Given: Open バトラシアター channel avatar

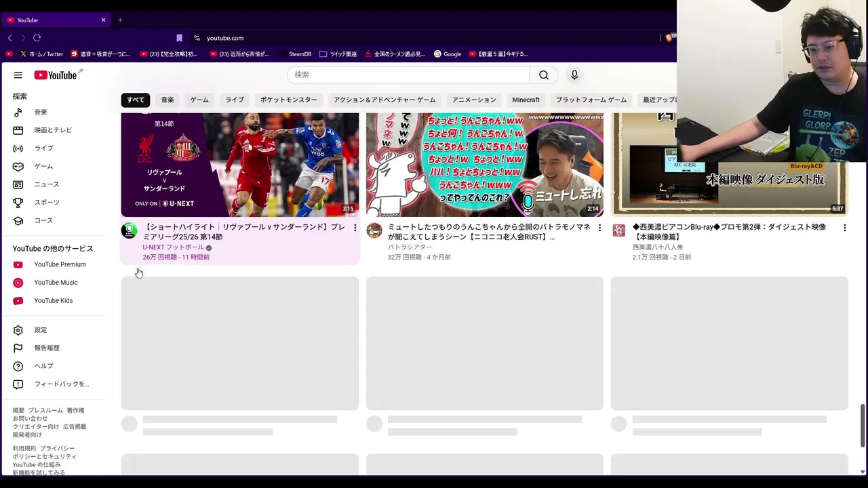Looking at the screenshot, I should point(374,230).
